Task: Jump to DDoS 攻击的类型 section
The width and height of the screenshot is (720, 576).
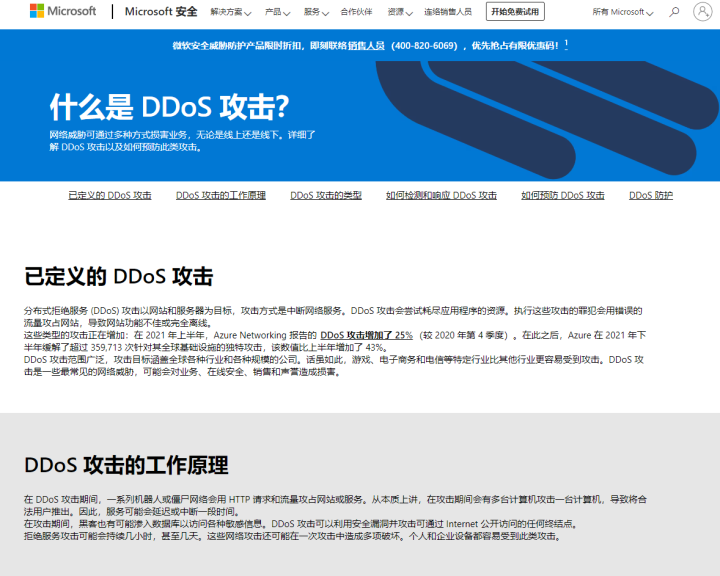Action: [326, 195]
